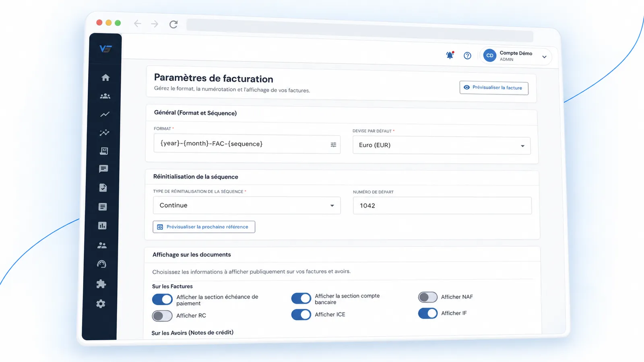Click the browser address bar
Viewport: 644px width, 362px height.
360,30
